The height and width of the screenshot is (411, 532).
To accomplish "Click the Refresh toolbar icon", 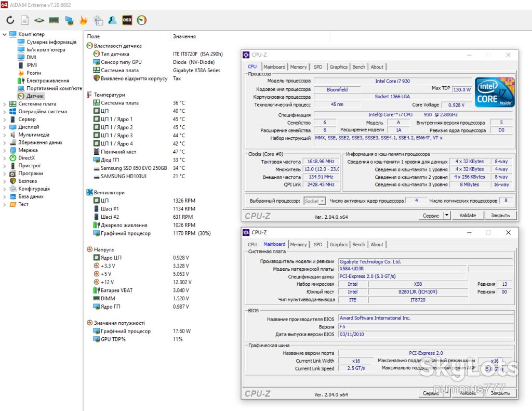I will [x=10, y=20].
